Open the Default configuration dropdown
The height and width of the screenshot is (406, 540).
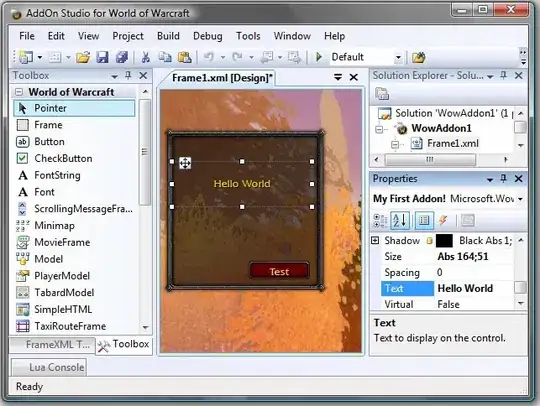pyautogui.click(x=398, y=57)
